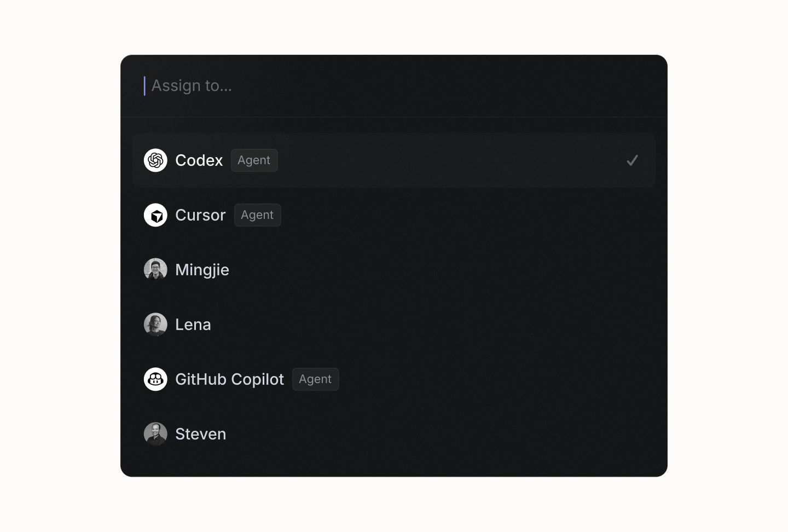The height and width of the screenshot is (532, 788).
Task: Click Mingjie's profile avatar
Action: [155, 269]
